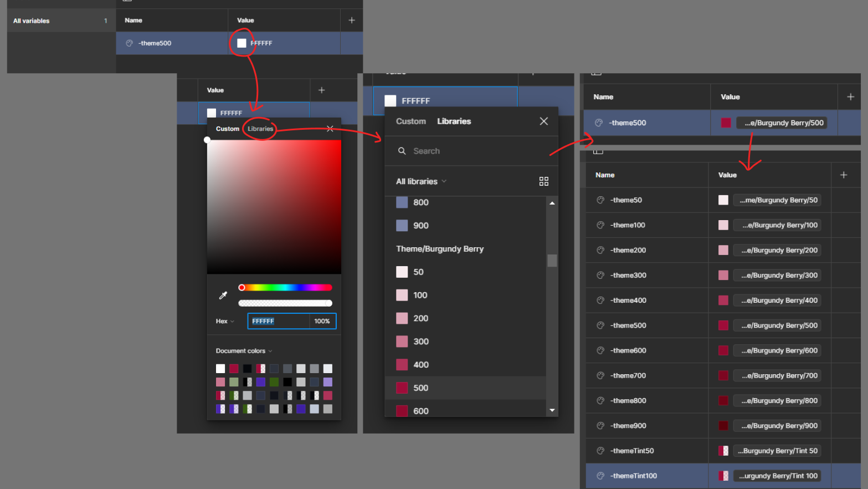Click the libraries list scrollbar thumb
This screenshot has width=868, height=489.
coord(552,261)
